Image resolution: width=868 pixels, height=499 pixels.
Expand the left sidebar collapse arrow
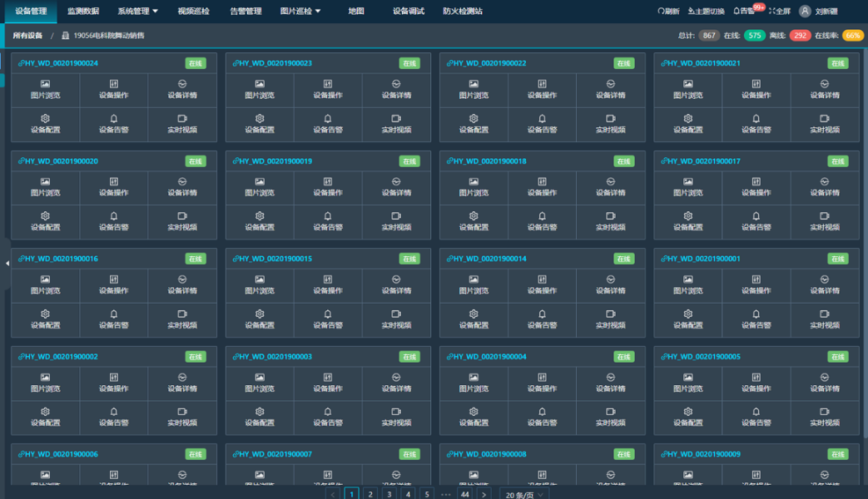tap(7, 264)
